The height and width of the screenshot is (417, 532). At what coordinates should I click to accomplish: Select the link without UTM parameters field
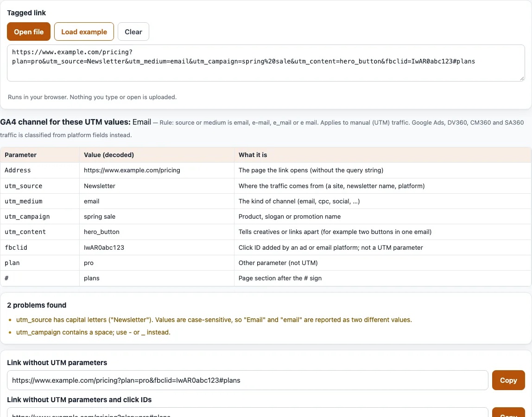(x=247, y=380)
